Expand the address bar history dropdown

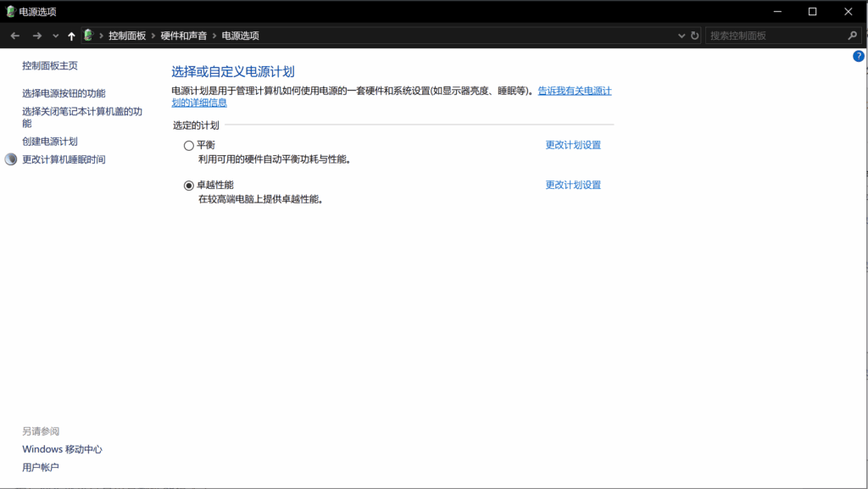(x=682, y=36)
